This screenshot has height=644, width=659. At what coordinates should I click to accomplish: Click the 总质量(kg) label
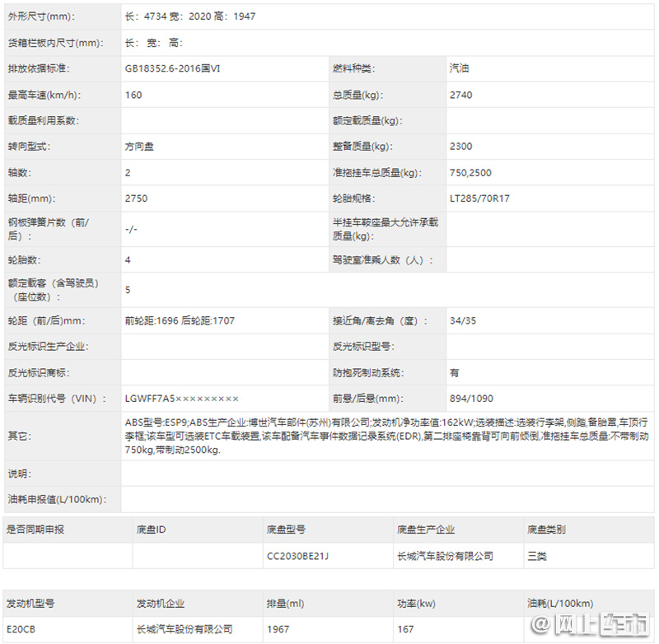click(x=358, y=95)
